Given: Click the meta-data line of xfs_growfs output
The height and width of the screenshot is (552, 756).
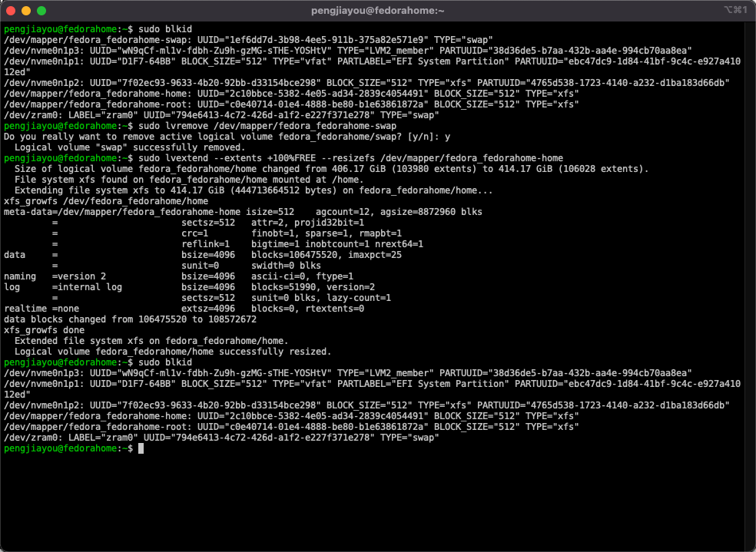Looking at the screenshot, I should coord(243,211).
